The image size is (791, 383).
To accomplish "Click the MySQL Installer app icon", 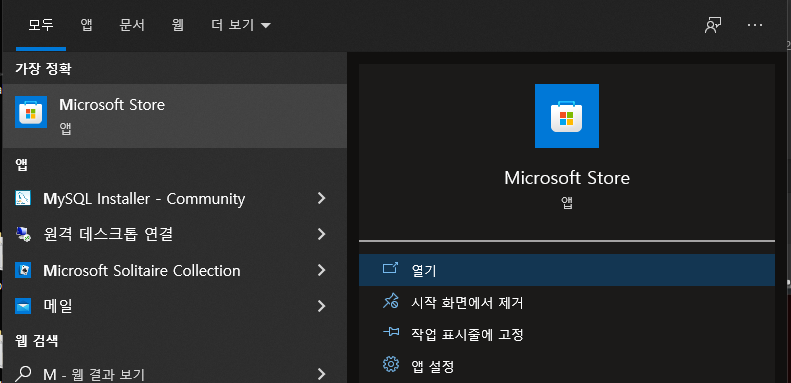I will (23, 198).
